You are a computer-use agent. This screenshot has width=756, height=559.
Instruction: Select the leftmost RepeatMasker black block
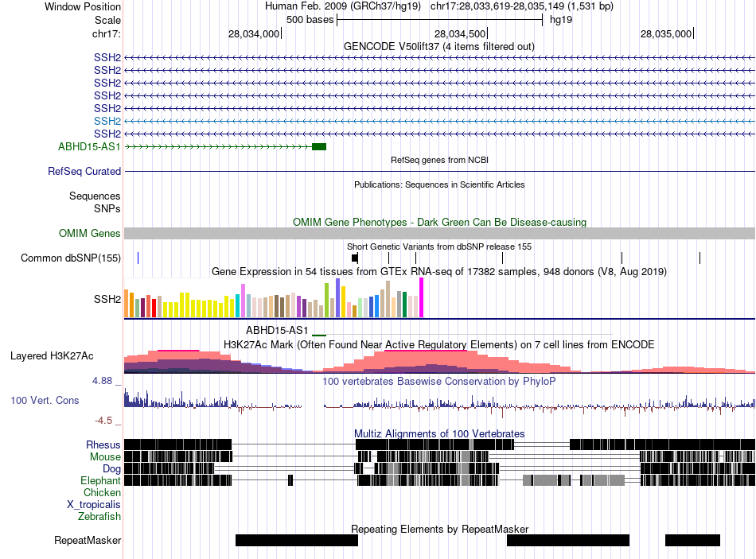pos(297,540)
